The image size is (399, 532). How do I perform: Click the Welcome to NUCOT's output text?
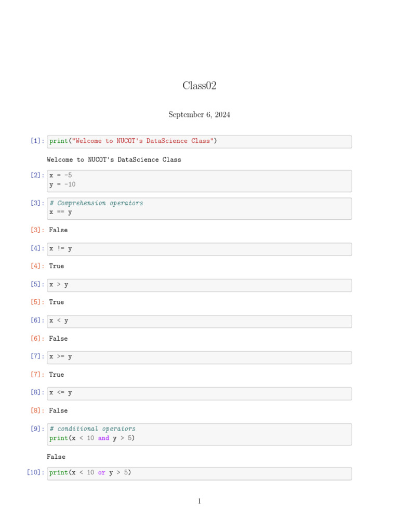[x=114, y=159]
